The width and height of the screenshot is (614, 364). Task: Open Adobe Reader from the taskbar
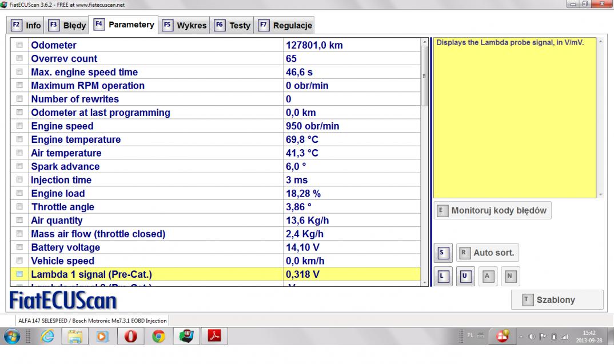click(214, 336)
